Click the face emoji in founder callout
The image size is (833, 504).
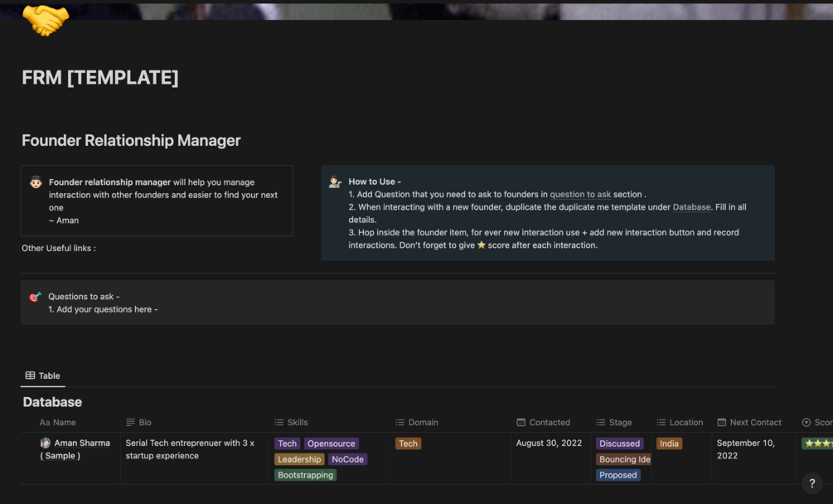(x=36, y=182)
